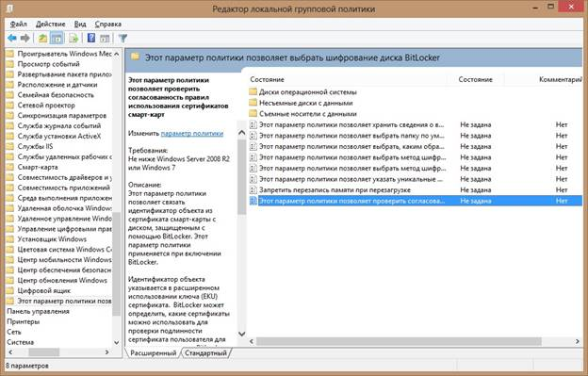Switch to the Стандартный tab
This screenshot has width=588, height=376.
coord(205,353)
